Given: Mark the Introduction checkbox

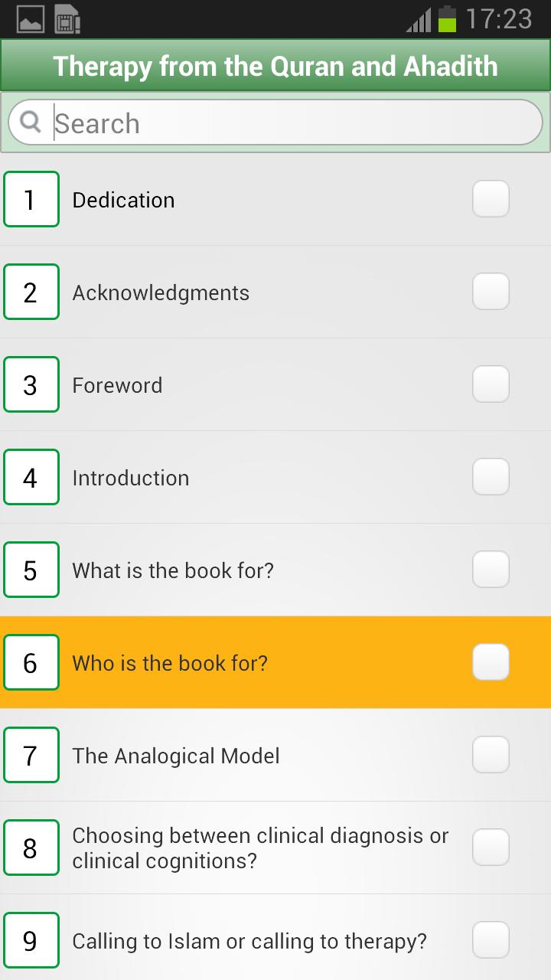Looking at the screenshot, I should click(491, 477).
